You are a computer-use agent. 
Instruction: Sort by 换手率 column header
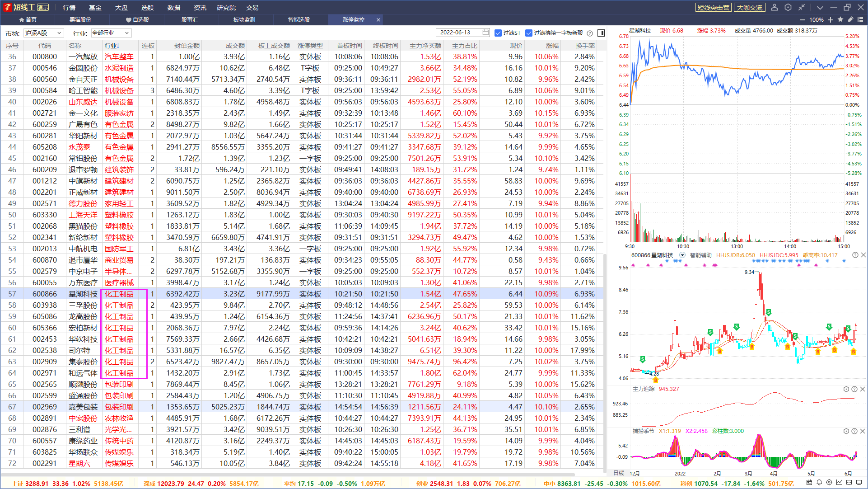coord(585,46)
